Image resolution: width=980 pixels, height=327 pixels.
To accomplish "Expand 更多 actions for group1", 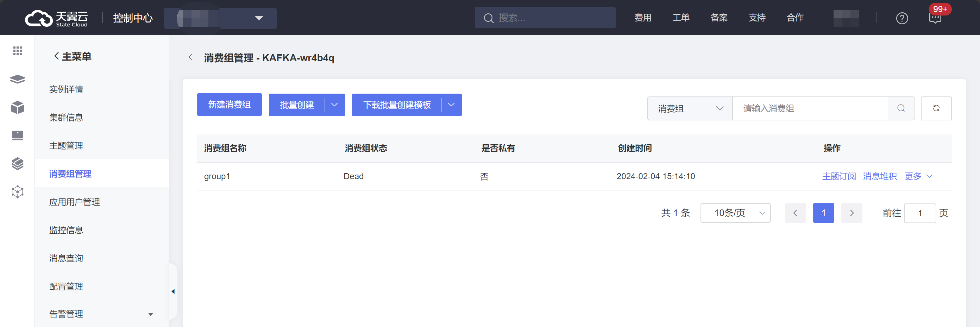I will 918,176.
